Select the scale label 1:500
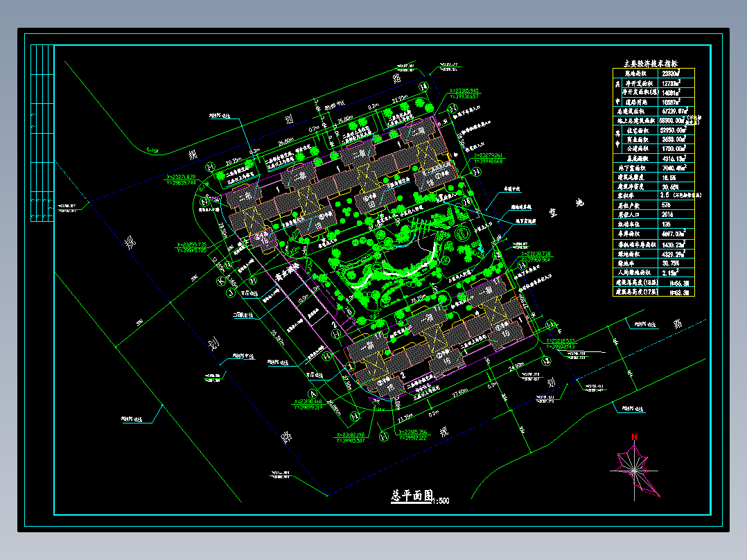Viewport: 747px width, 560px height. [441, 500]
